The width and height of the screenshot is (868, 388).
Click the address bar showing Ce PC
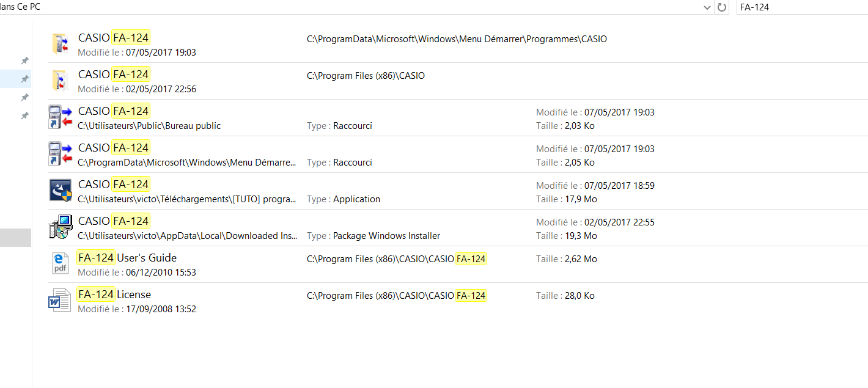pos(350,7)
